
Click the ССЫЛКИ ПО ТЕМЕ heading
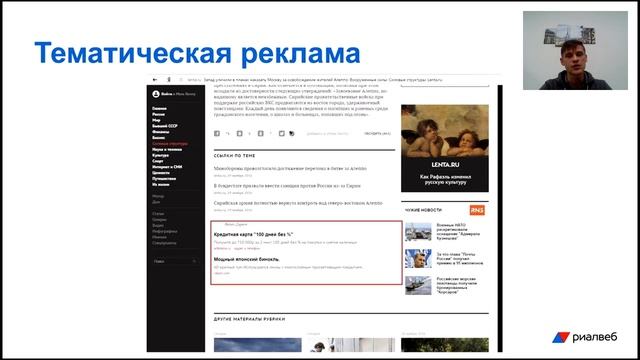coord(234,156)
